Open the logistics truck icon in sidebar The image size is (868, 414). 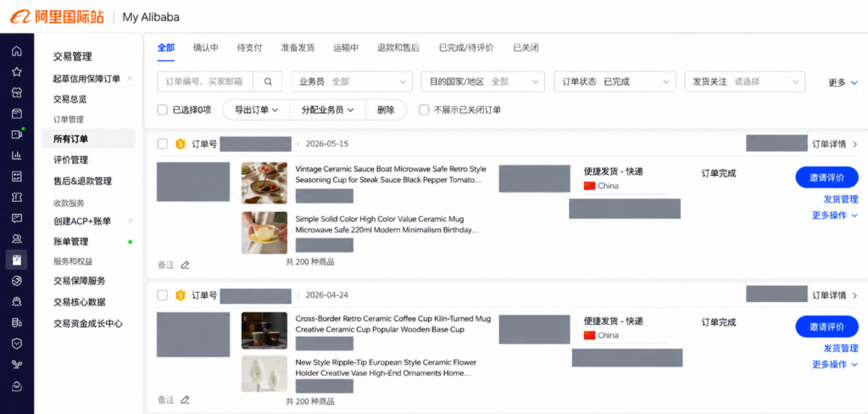click(17, 322)
